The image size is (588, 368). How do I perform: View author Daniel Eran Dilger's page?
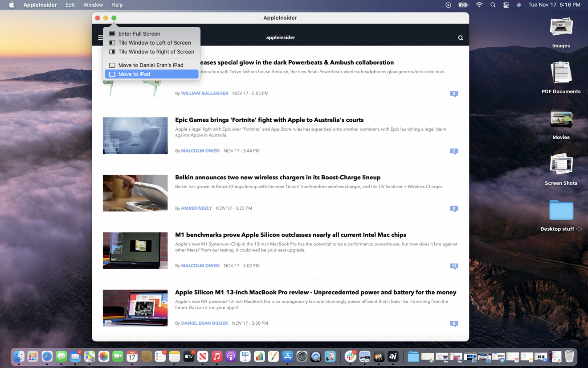[x=204, y=323]
